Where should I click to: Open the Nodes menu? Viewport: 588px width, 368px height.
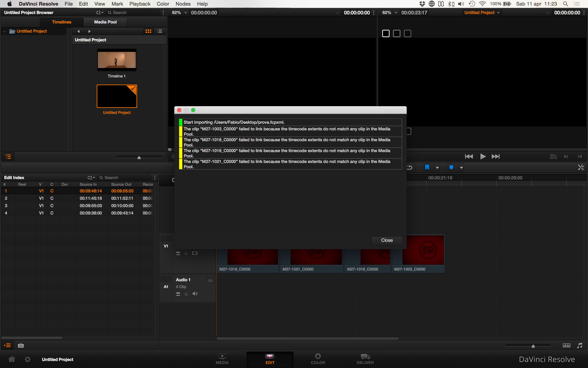click(183, 4)
